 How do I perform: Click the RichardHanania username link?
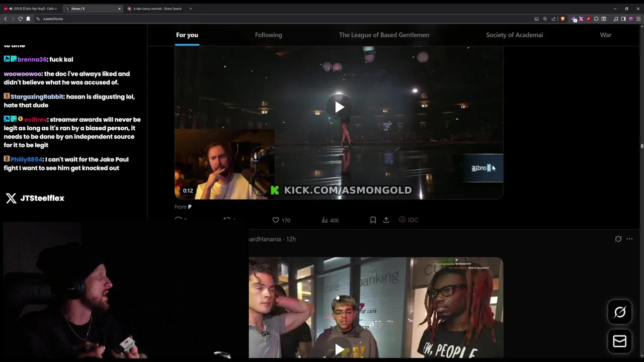[265, 239]
